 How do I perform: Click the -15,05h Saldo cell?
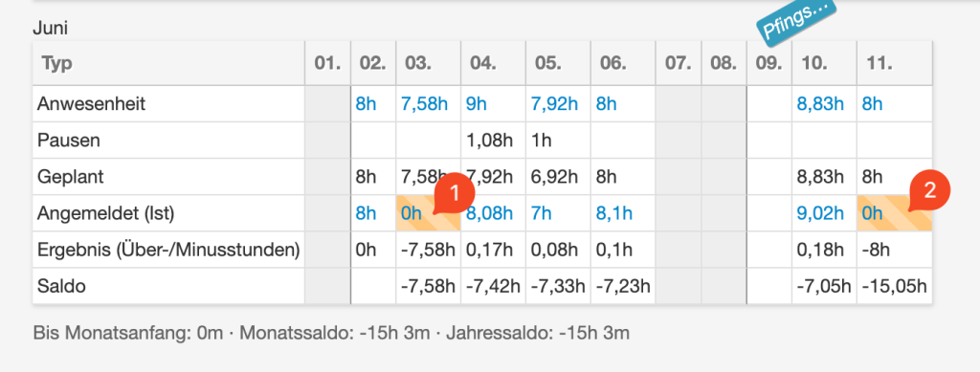(x=895, y=287)
